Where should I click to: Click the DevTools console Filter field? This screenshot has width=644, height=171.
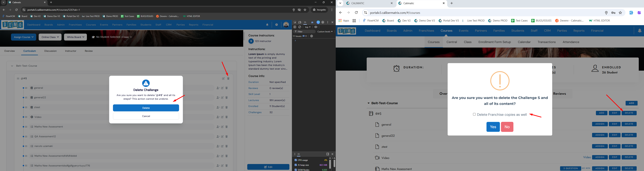coord(304,32)
